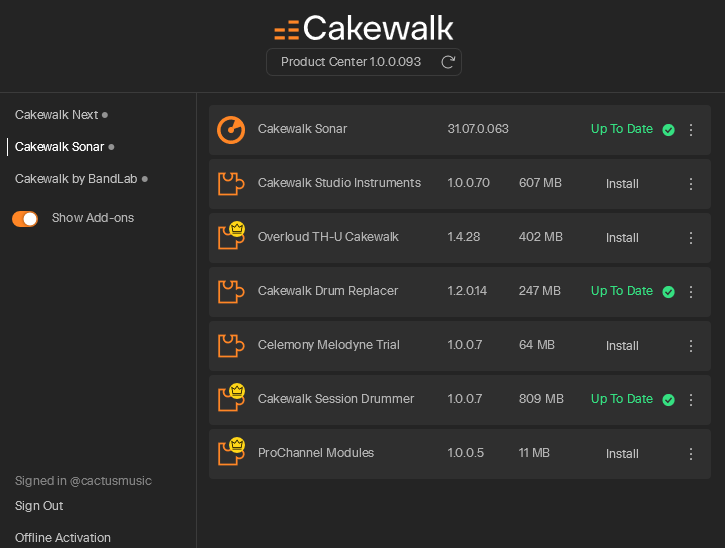Image resolution: width=725 pixels, height=548 pixels.
Task: Click the green checkmark on Drum Replacer row
Action: click(668, 292)
